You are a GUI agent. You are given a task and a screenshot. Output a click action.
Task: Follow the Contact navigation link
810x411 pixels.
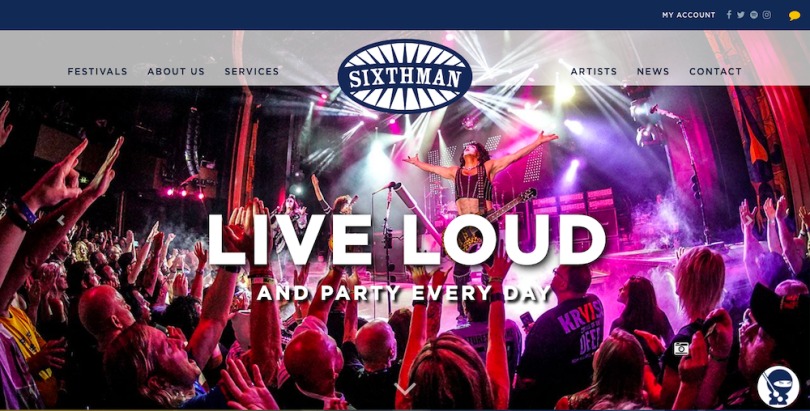click(715, 72)
